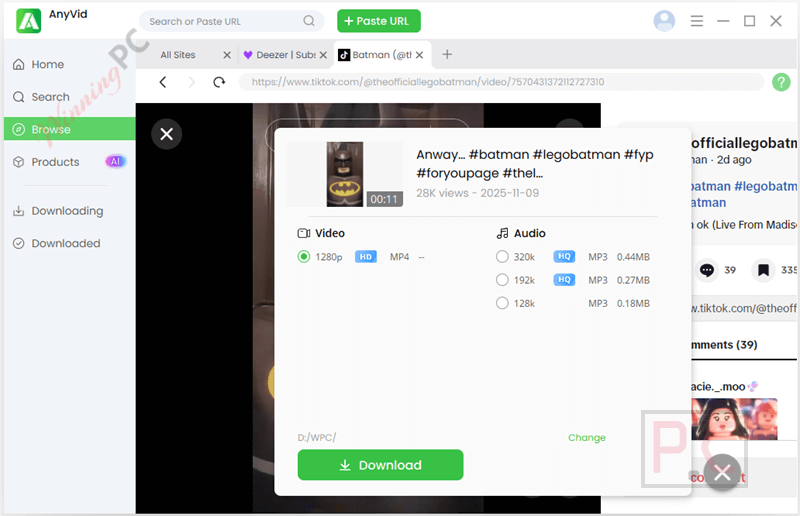Click the Lego Batman video thumbnail

(345, 174)
